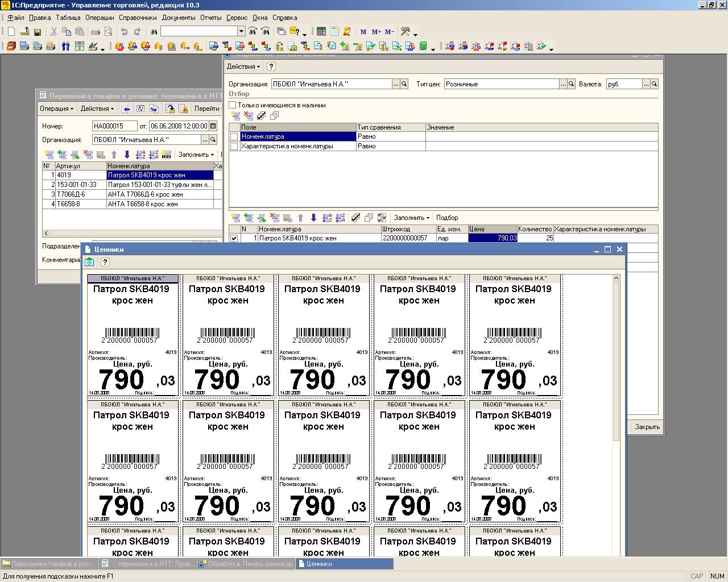
Task: Click magnifier next to Тип цен field
Action: [572, 84]
